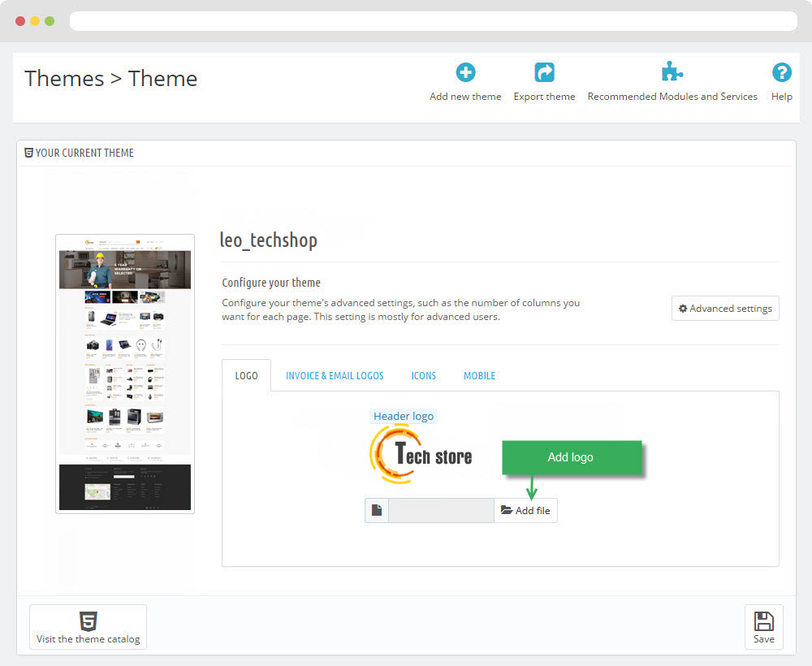Open Recommended Modules and Services puzzle icon
This screenshot has width=812, height=666.
tap(672, 71)
